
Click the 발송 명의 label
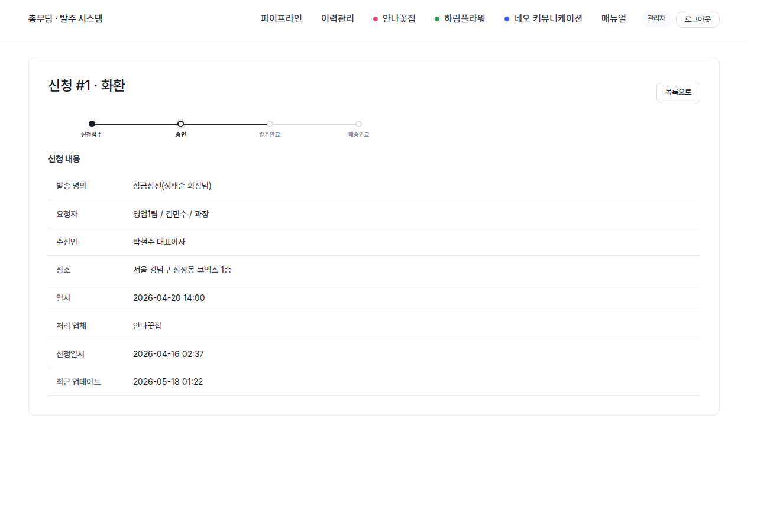click(71, 186)
